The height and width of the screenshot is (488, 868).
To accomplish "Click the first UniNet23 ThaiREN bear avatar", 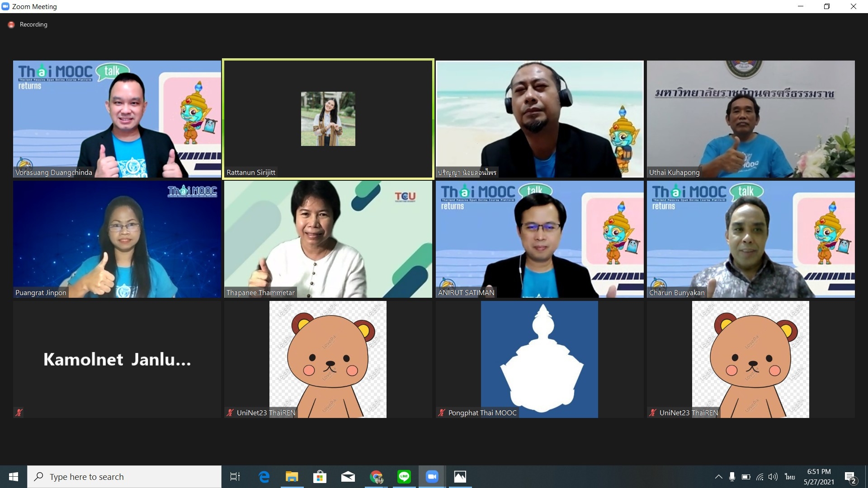I will pyautogui.click(x=328, y=359).
